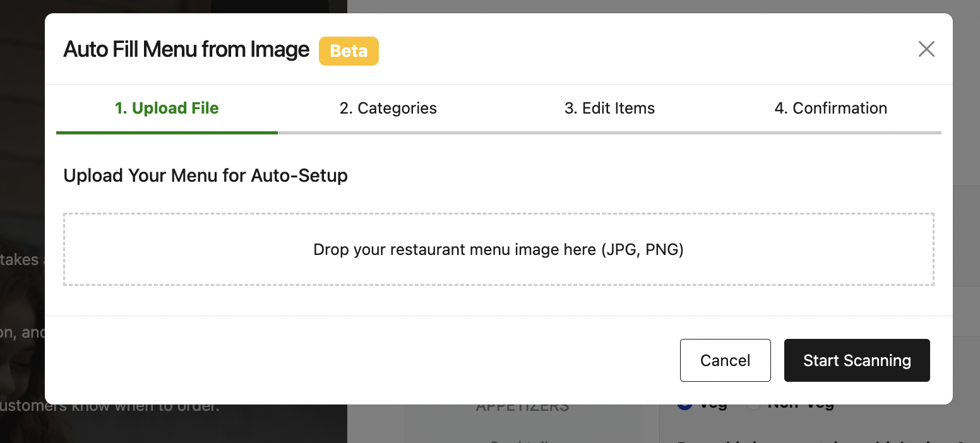Select the Upload File step tab
980x443 pixels.
pos(167,109)
